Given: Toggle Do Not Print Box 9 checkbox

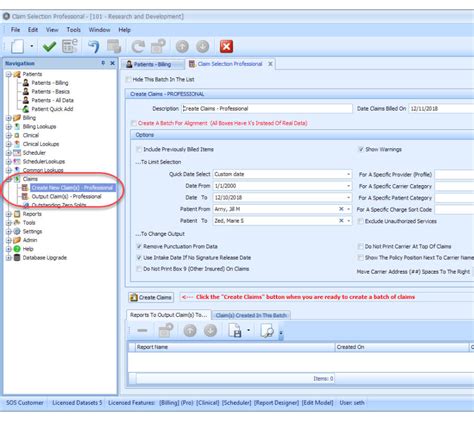Looking at the screenshot, I should tap(139, 269).
